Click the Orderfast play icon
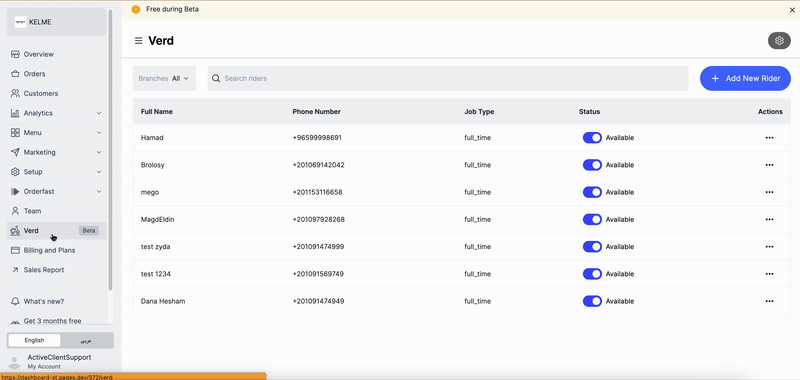Screen dimensions: 800x380 pos(15,191)
